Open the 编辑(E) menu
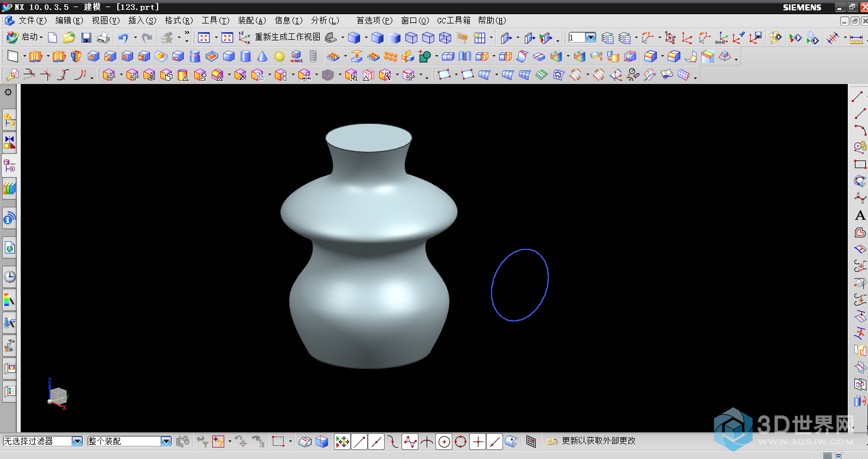Image resolution: width=868 pixels, height=459 pixels. point(69,20)
